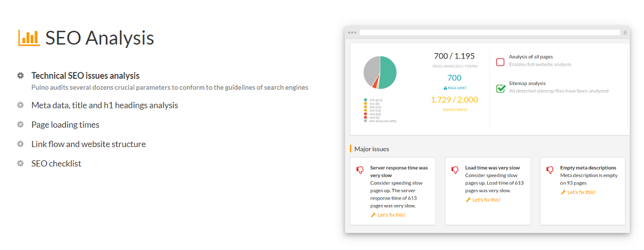
Task: Open the SEO checklist item
Action: [x=56, y=164]
